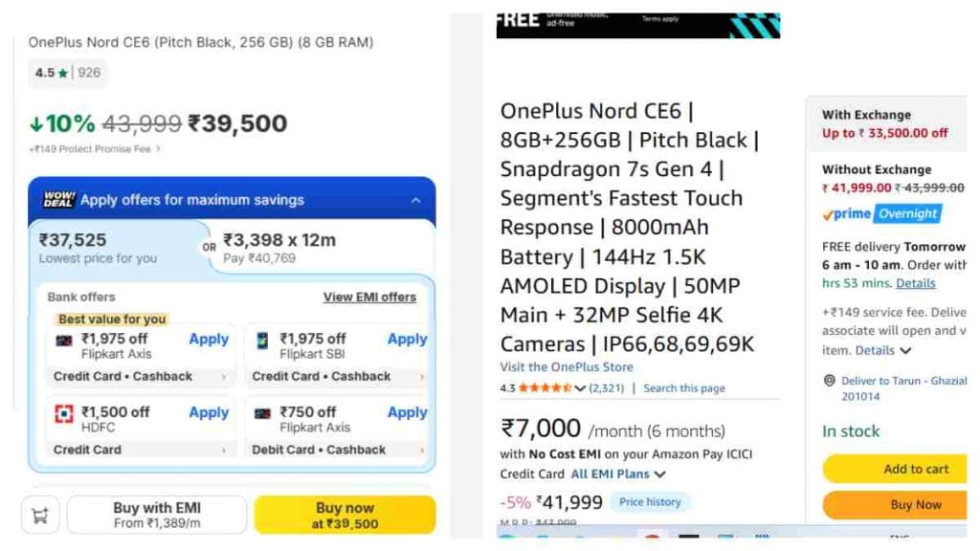This screenshot has width=980, height=551.
Task: Collapse the Apply offers for maximum savings panel
Action: (x=415, y=201)
